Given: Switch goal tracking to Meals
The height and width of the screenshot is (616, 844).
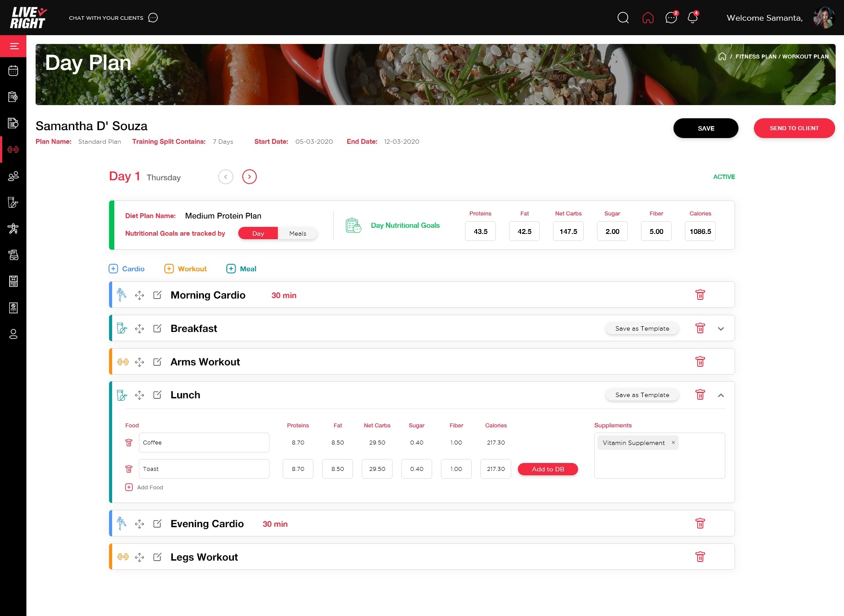Looking at the screenshot, I should tap(298, 233).
